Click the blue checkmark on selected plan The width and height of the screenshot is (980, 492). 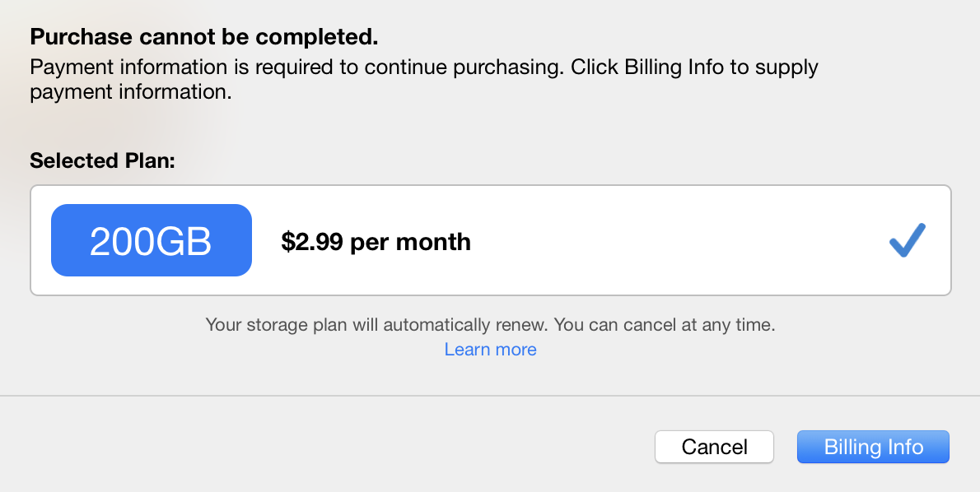tap(908, 240)
